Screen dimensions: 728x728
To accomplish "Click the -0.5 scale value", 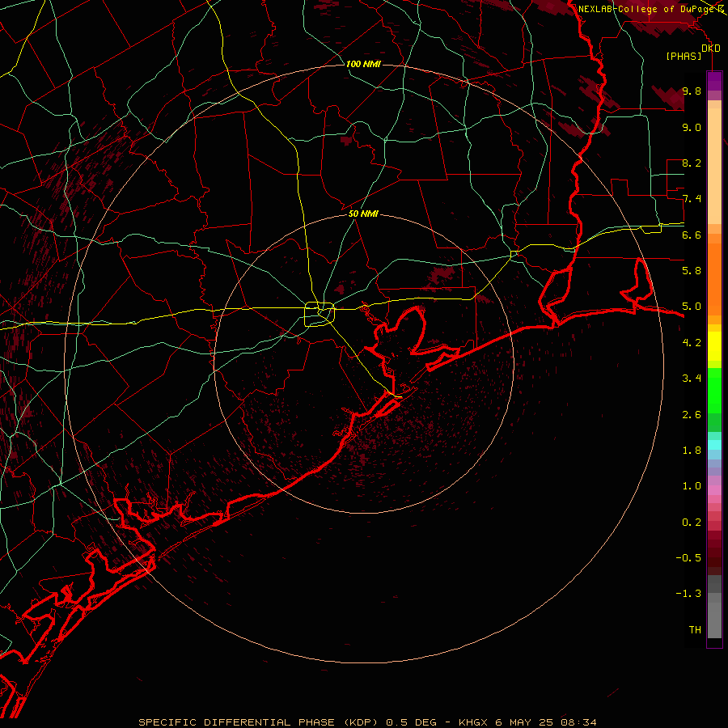I will click(x=688, y=558).
